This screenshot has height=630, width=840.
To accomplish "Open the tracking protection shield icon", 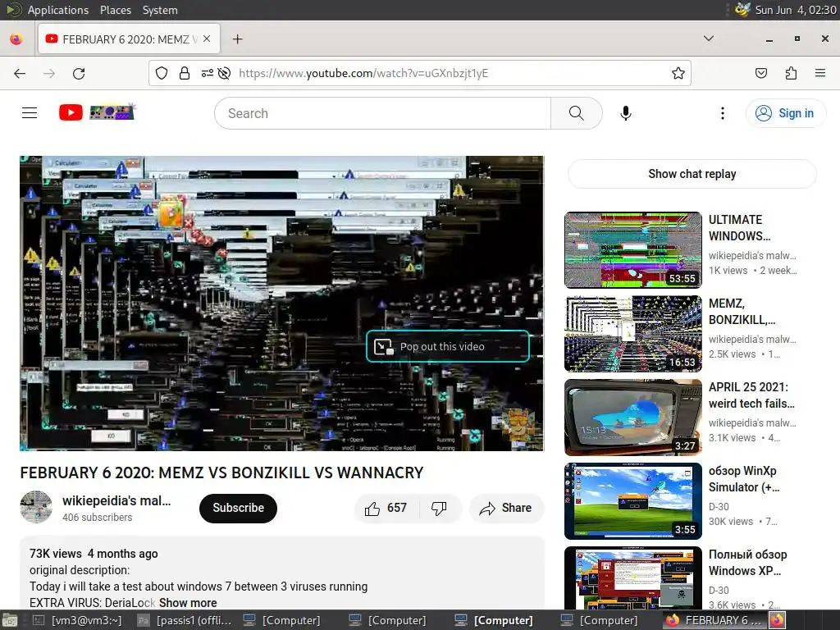I will 162,73.
